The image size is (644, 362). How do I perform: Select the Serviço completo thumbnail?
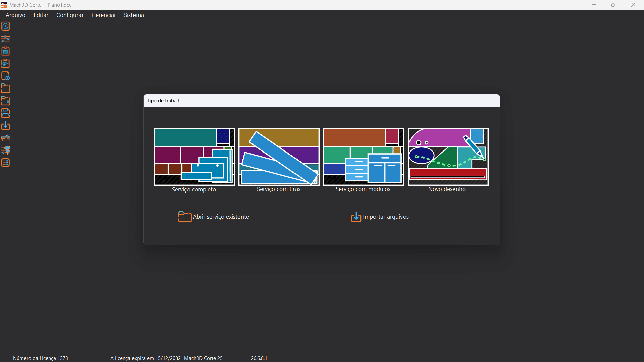pos(195,157)
